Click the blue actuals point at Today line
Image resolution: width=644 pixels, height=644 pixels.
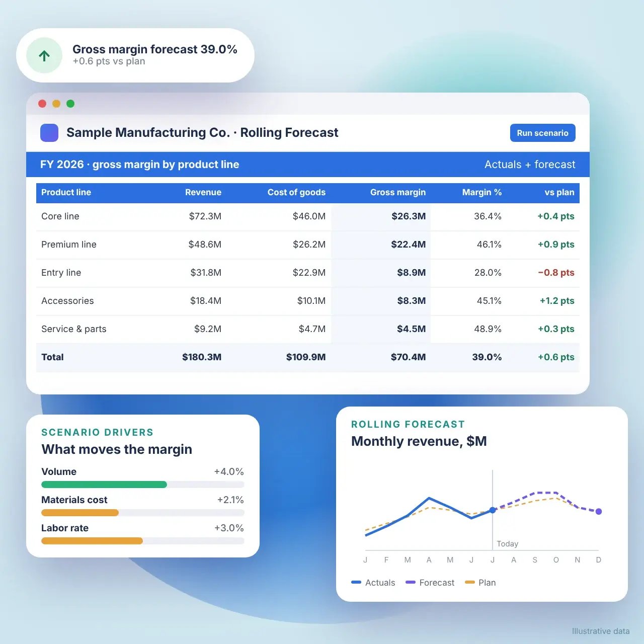[493, 510]
